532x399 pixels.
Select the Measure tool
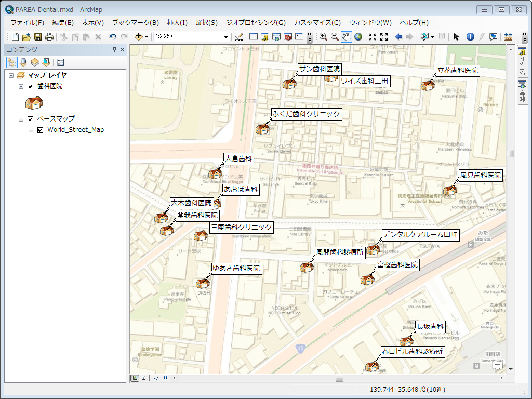(x=508, y=37)
